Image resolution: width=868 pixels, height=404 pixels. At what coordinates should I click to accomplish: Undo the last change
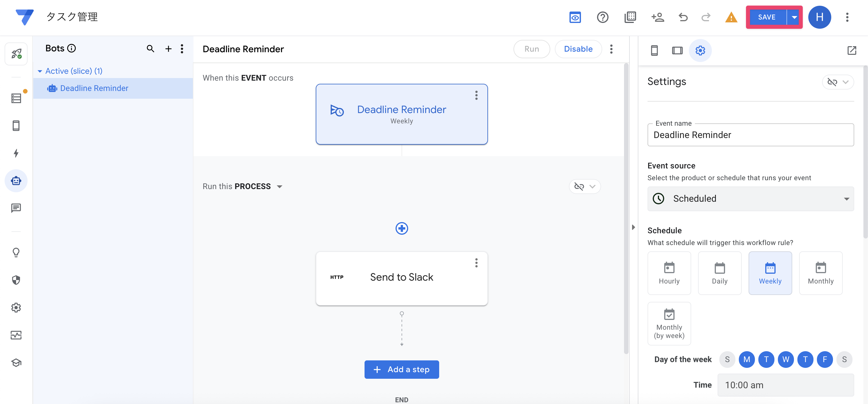683,17
